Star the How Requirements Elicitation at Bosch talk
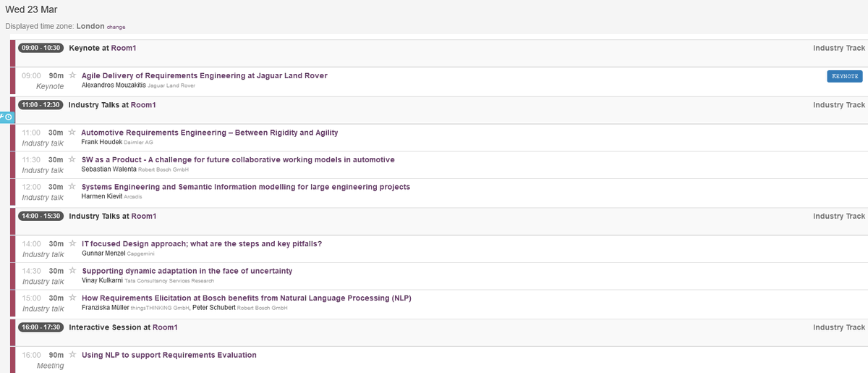The width and height of the screenshot is (868, 373). point(72,298)
